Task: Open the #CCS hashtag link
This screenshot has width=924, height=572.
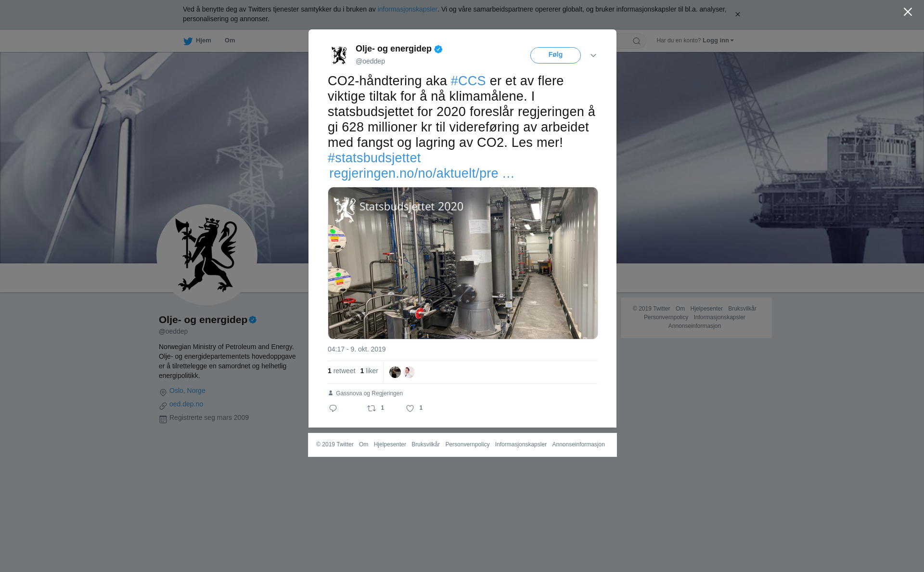Action: [468, 81]
